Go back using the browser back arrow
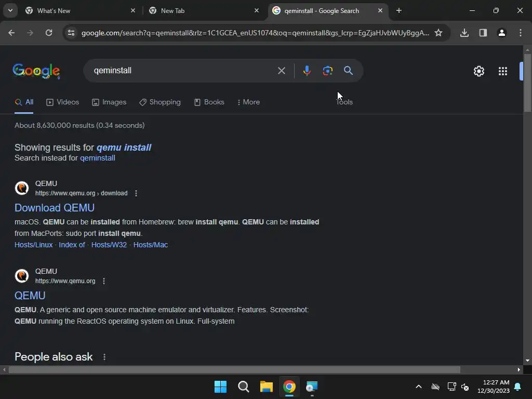The width and height of the screenshot is (532, 399). click(x=11, y=33)
